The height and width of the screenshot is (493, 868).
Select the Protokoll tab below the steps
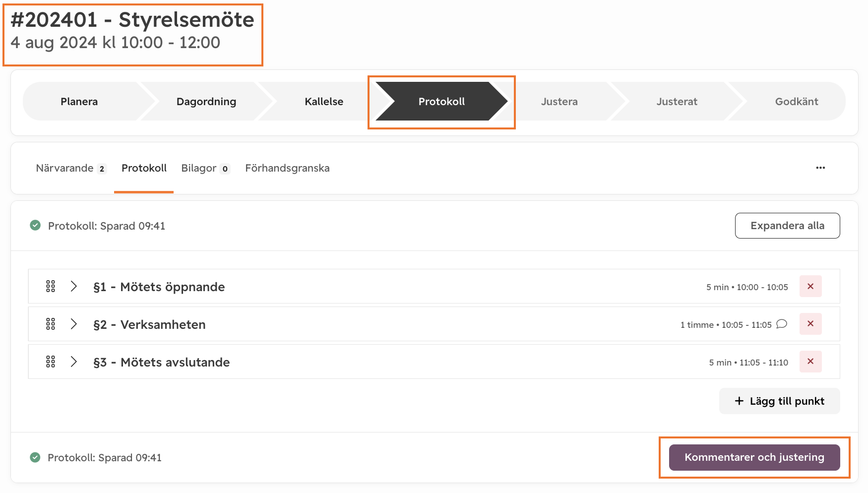(x=144, y=168)
